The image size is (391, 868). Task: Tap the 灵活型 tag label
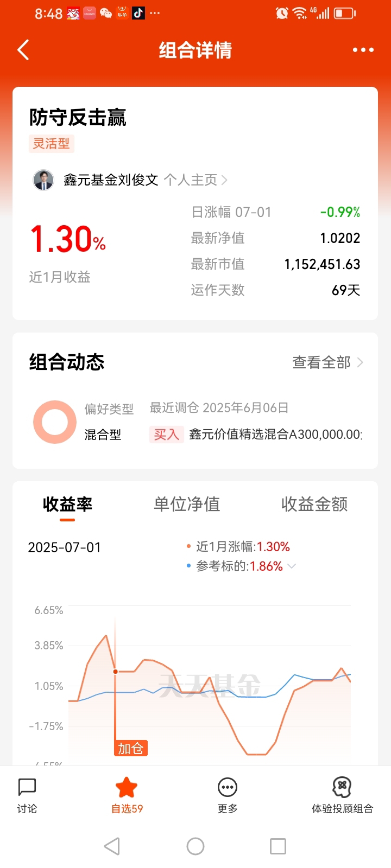coord(52,144)
